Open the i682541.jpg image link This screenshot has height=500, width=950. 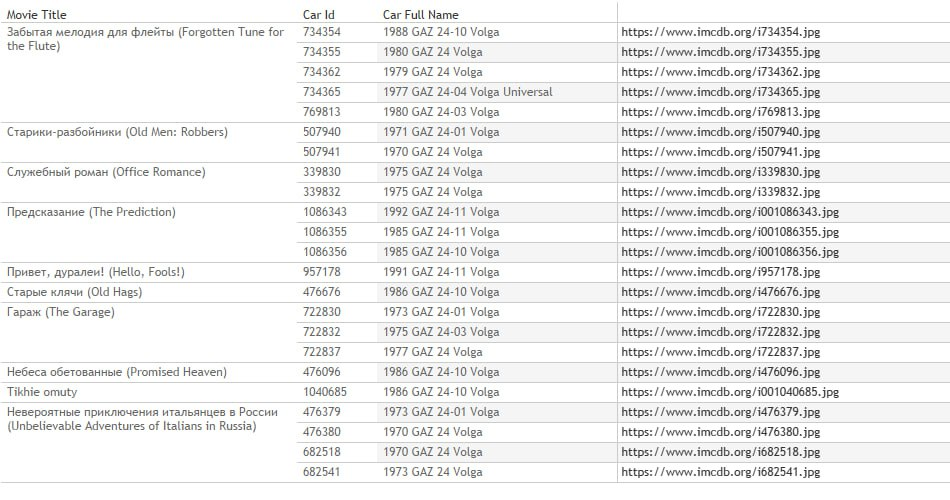click(x=720, y=472)
